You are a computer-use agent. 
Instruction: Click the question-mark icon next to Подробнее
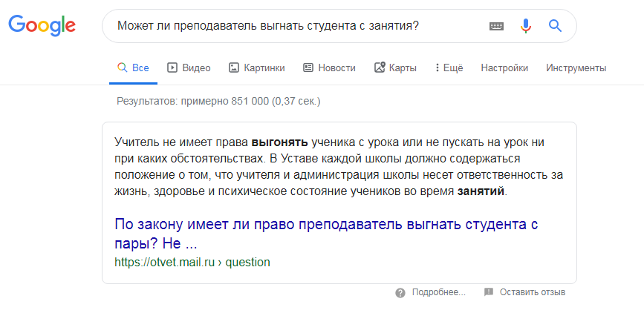pyautogui.click(x=400, y=293)
